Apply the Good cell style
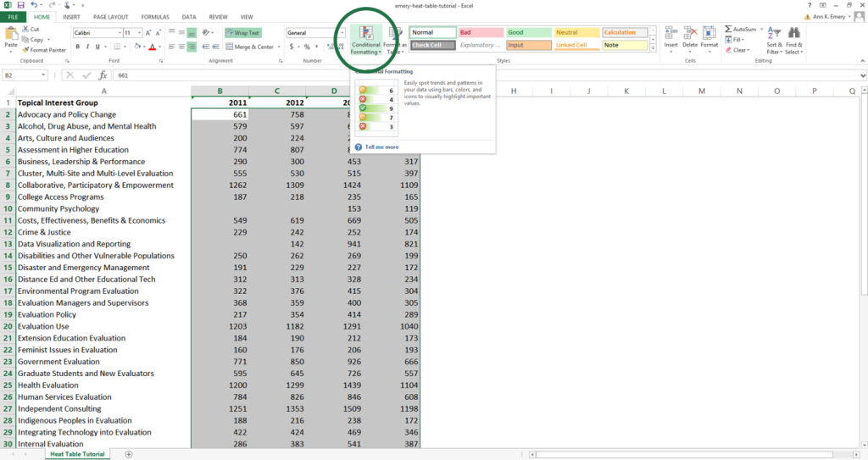This screenshot has width=868, height=460. [x=529, y=33]
